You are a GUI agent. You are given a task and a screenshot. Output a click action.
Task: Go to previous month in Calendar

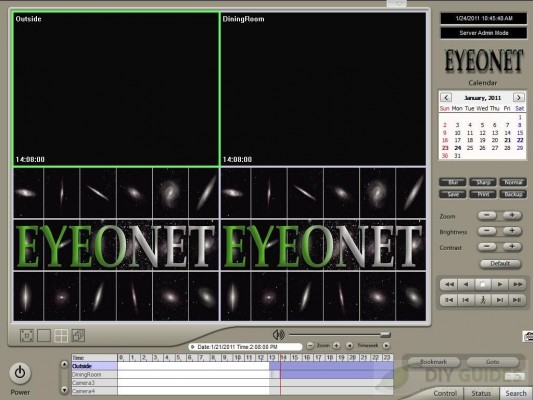(446, 98)
